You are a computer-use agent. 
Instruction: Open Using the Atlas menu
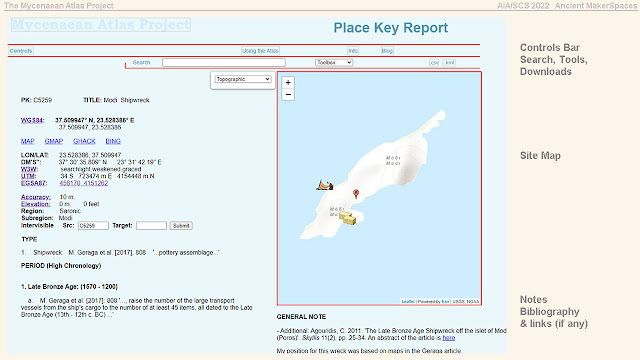coord(260,51)
